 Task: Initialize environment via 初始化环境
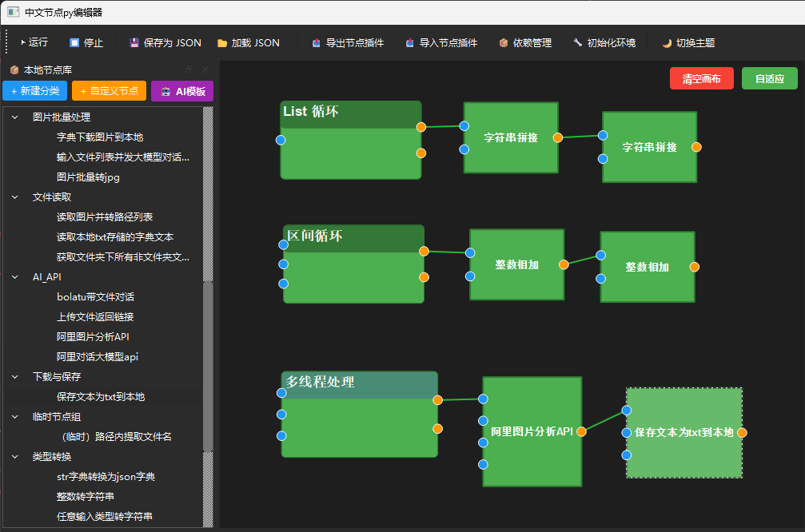tap(605, 43)
